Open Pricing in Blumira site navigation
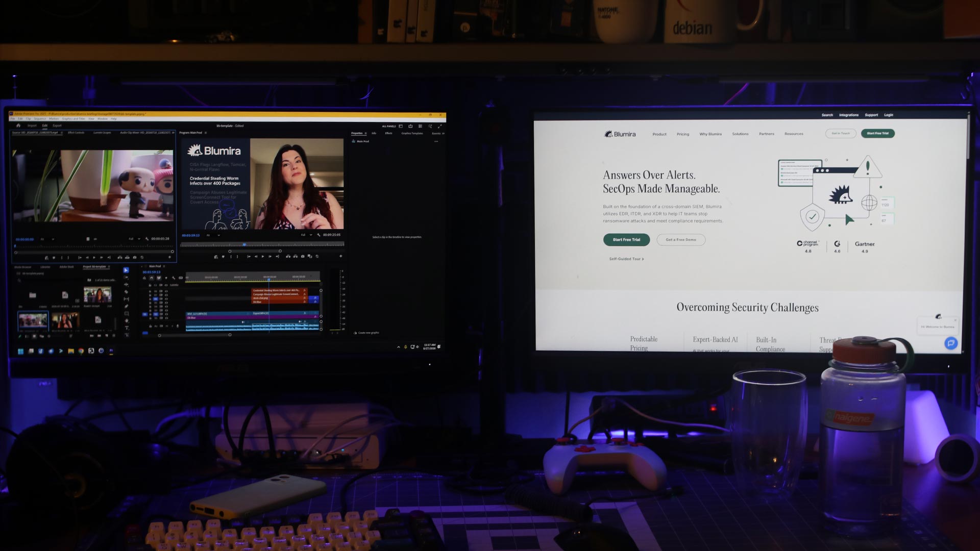The height and width of the screenshot is (551, 980). [683, 134]
